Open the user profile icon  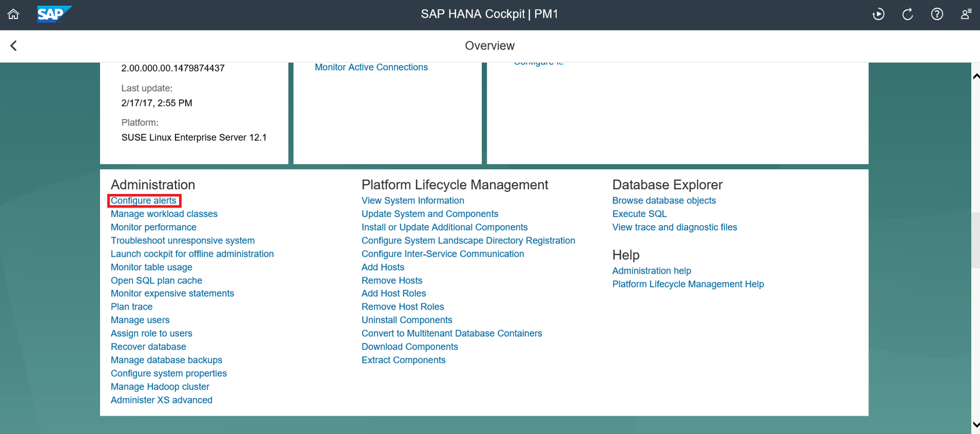coord(966,14)
